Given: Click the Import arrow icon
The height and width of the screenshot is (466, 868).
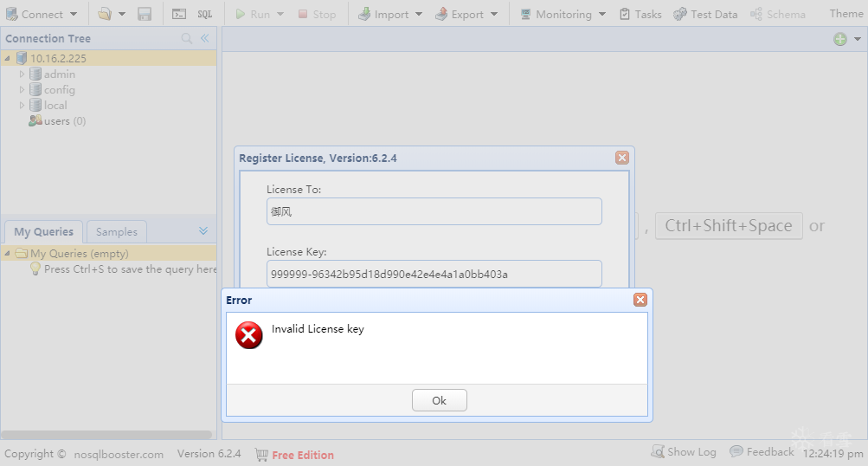Looking at the screenshot, I should (363, 14).
